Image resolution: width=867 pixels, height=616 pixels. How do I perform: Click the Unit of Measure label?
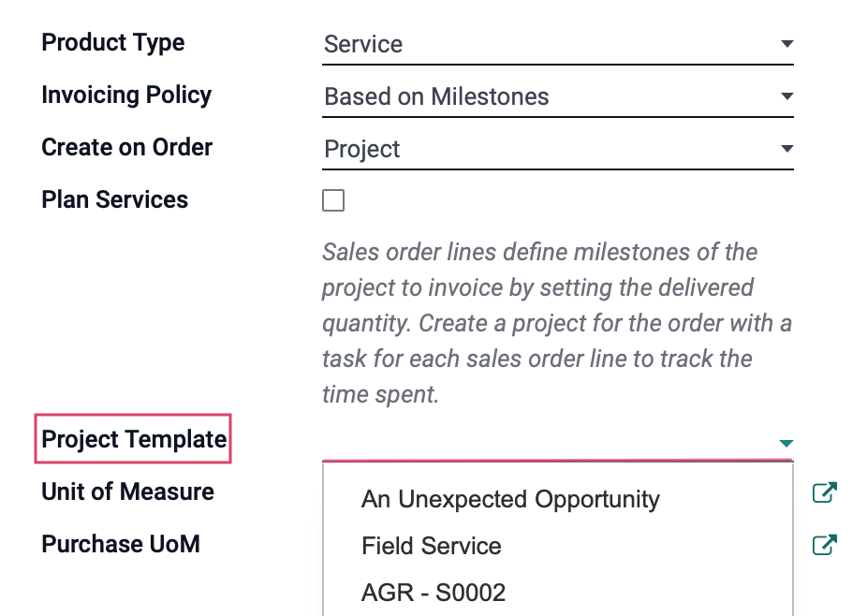[127, 491]
